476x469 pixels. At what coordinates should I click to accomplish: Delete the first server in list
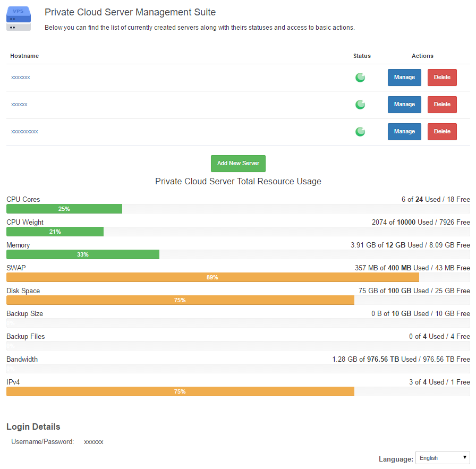442,78
